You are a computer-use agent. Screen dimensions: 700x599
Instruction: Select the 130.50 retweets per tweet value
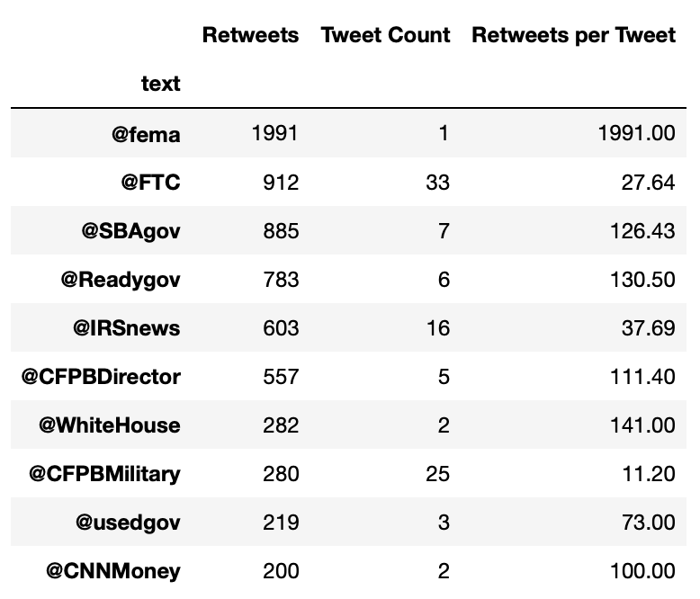point(645,280)
